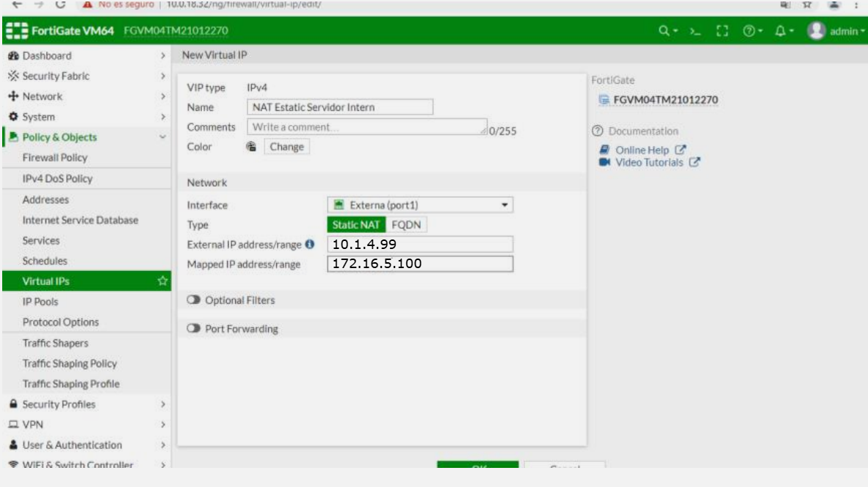Click the VPN laptop icon
This screenshot has width=868, height=487.
13,425
